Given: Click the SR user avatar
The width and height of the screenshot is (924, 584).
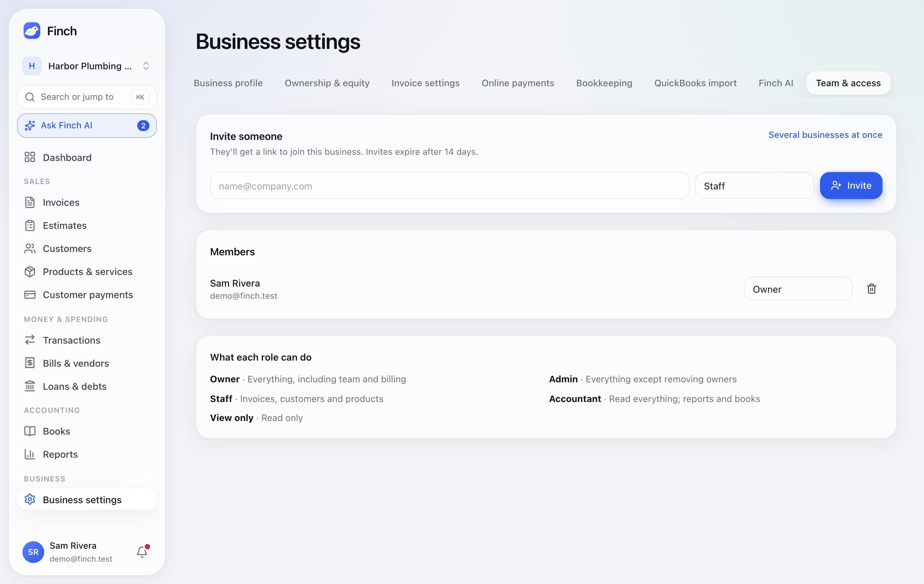Looking at the screenshot, I should pyautogui.click(x=33, y=552).
